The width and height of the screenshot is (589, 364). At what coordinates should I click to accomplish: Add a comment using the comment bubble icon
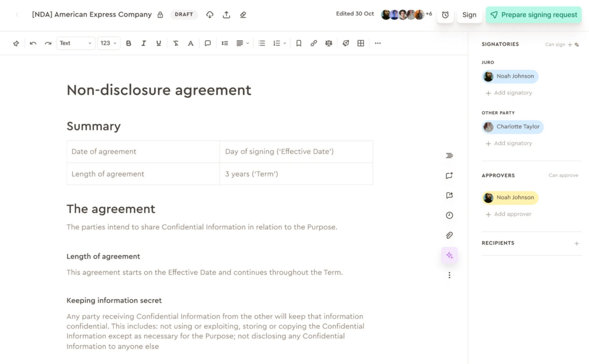point(208,43)
